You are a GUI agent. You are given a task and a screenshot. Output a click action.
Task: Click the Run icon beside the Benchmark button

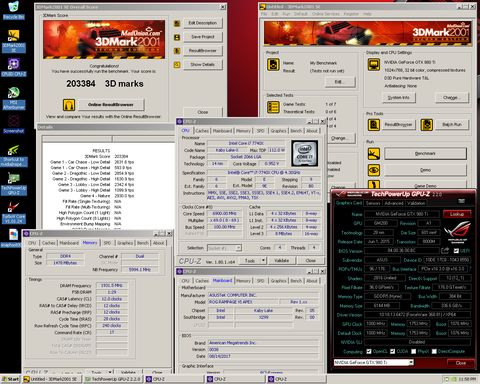(374, 154)
